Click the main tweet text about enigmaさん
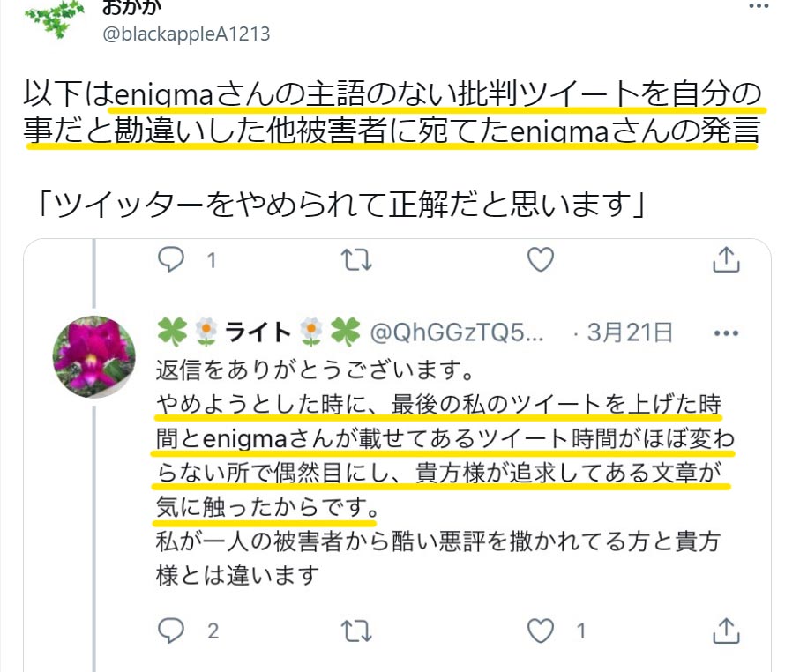 392,112
